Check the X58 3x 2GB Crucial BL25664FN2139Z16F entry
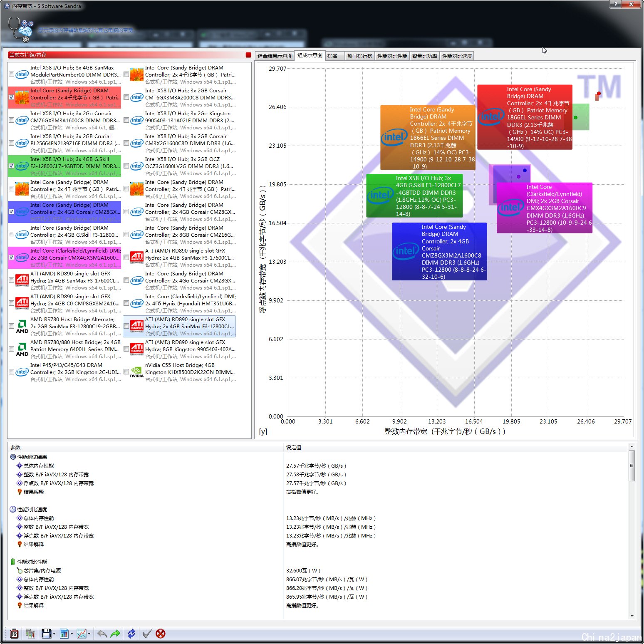Image resolution: width=644 pixels, height=644 pixels. coord(12,143)
